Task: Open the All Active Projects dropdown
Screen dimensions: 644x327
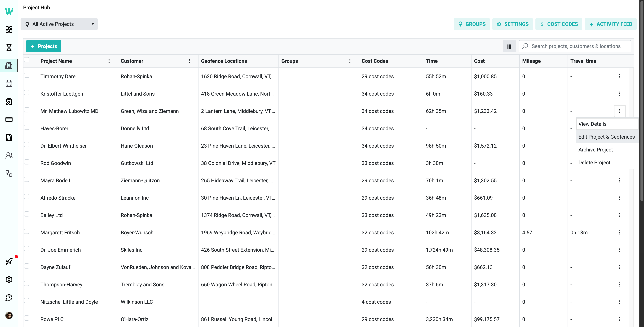Action: (x=59, y=24)
